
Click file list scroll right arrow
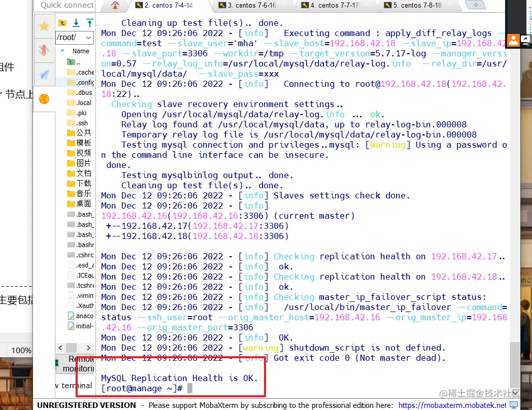88,348
